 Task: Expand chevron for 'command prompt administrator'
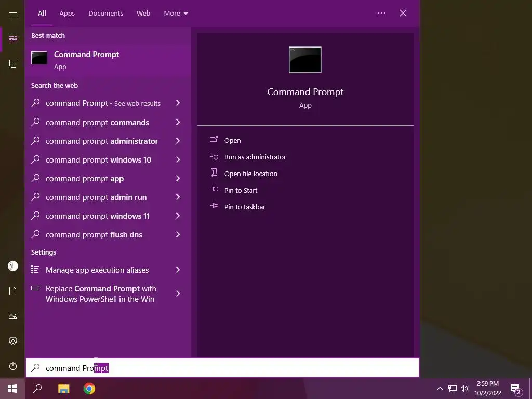[x=178, y=141]
